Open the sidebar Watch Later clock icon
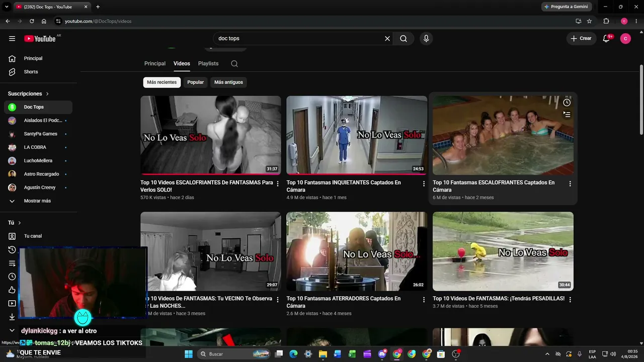Viewport: 644px width, 362px height. tap(12, 277)
